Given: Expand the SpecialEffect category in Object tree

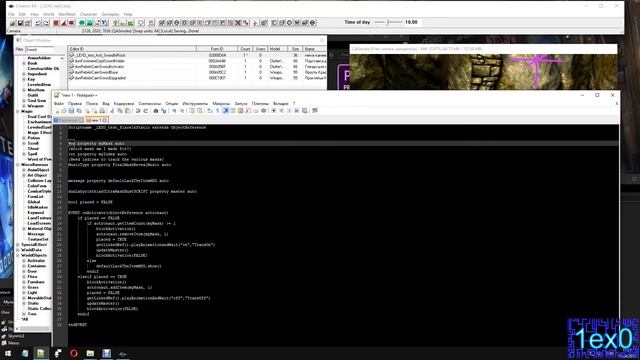Looking at the screenshot, I should point(18,244).
